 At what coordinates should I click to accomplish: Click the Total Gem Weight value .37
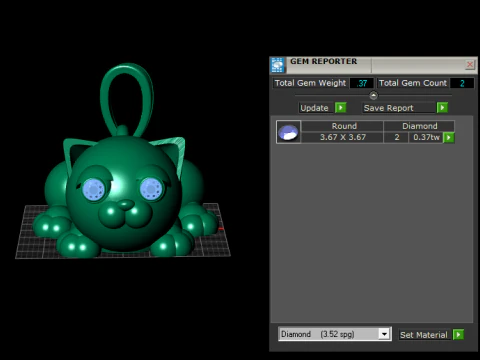coord(362,83)
